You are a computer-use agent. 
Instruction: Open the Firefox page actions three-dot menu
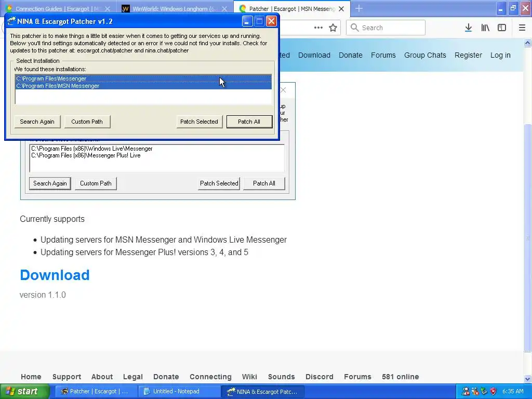pos(318,28)
